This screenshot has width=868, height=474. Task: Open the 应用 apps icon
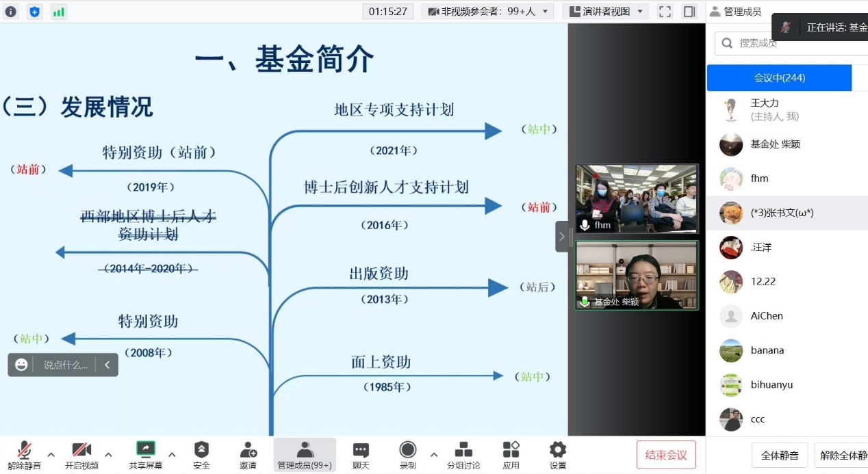511,455
